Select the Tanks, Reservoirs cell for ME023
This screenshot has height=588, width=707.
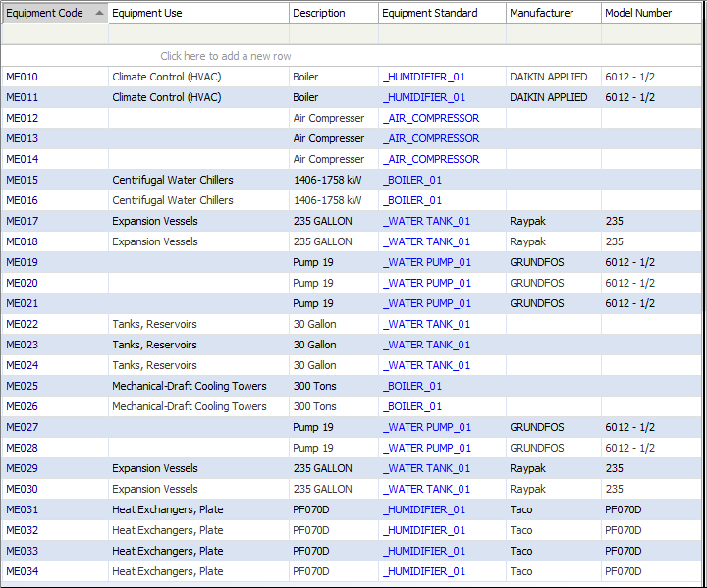click(154, 345)
